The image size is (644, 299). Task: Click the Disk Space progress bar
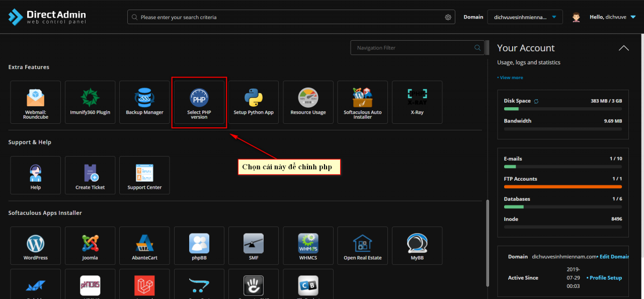point(563,109)
